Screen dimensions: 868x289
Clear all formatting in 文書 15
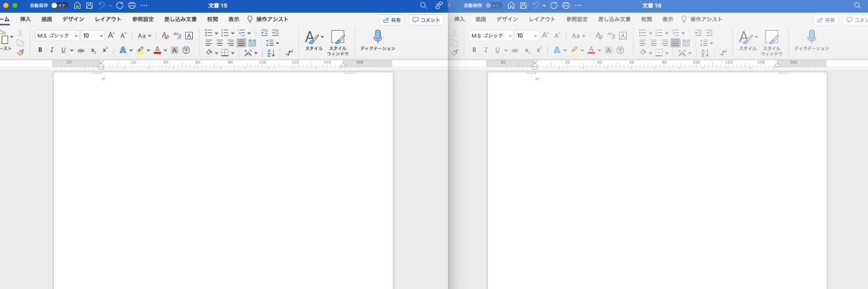point(165,35)
